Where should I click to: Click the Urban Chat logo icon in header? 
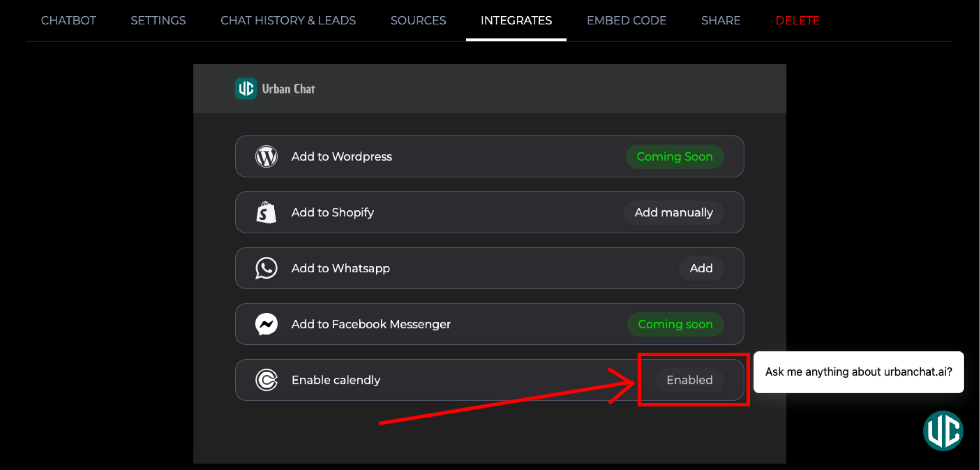point(245,88)
